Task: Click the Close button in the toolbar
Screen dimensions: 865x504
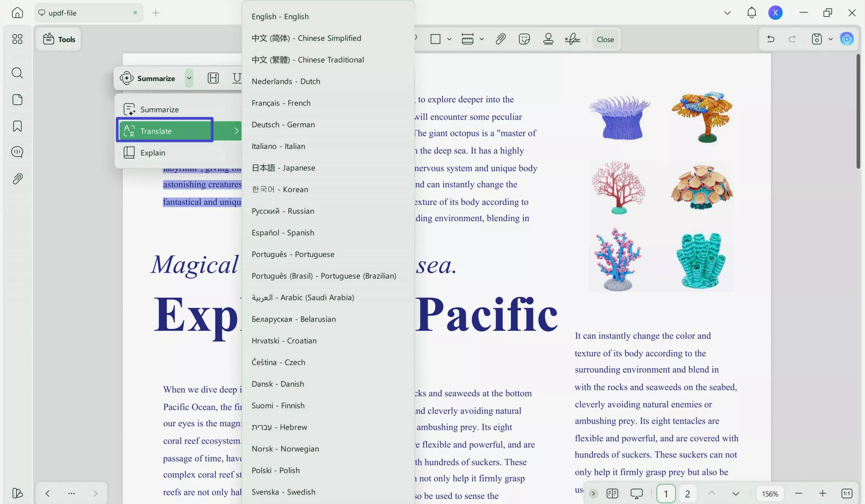Action: click(605, 39)
